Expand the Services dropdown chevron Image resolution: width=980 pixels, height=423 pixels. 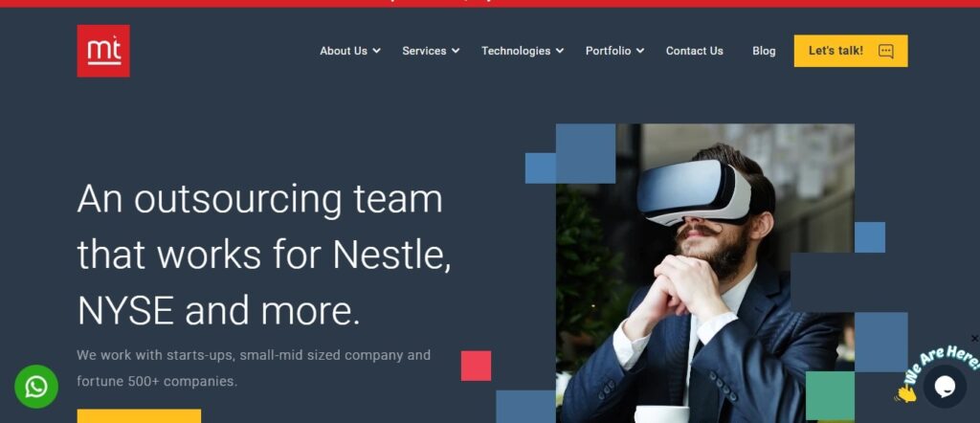click(456, 52)
